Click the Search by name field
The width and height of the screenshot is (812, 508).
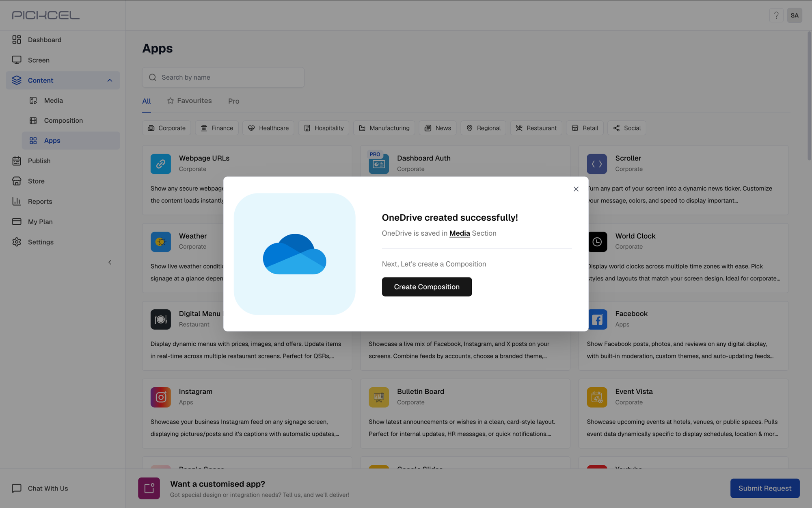(x=223, y=77)
